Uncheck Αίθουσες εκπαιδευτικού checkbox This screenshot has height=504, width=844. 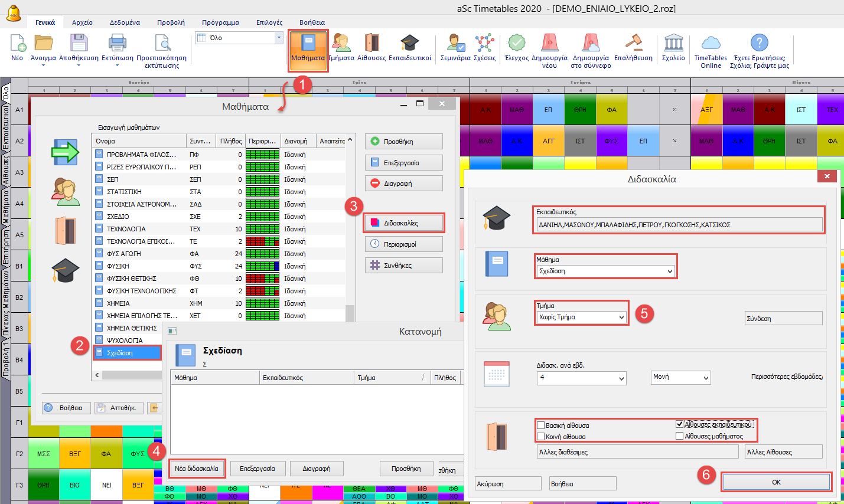pos(679,424)
